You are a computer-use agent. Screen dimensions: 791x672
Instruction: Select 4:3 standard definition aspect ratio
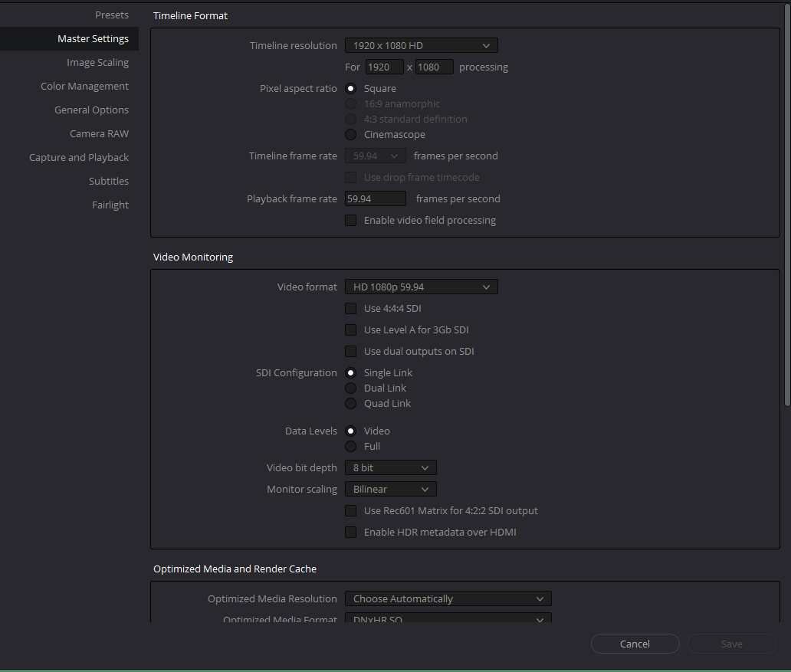[350, 119]
